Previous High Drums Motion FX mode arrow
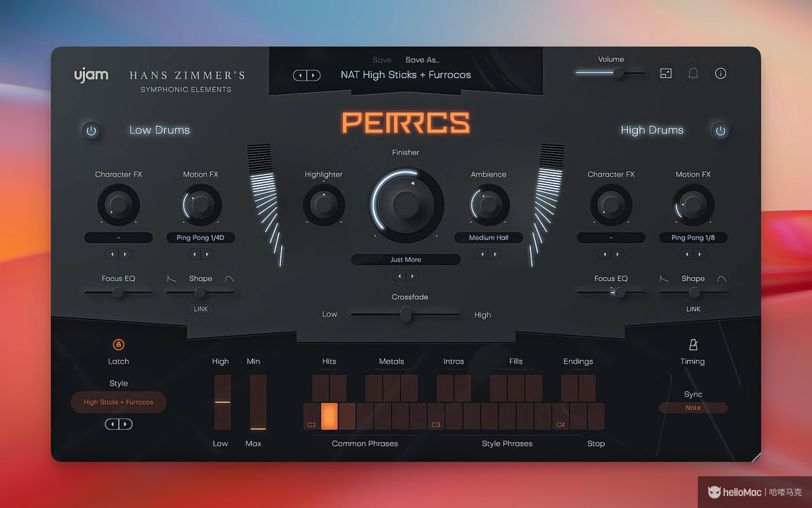This screenshot has width=812, height=508. tap(686, 254)
